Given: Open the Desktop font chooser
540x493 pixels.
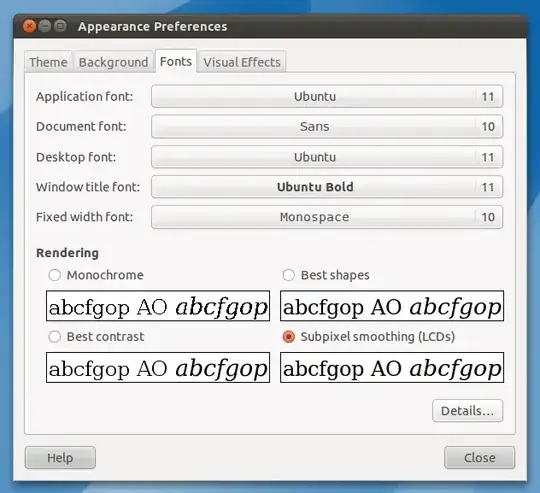Looking at the screenshot, I should pos(327,157).
